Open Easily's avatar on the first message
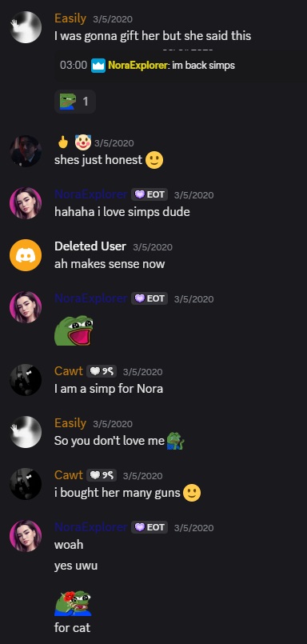The width and height of the screenshot is (307, 644). tap(26, 27)
